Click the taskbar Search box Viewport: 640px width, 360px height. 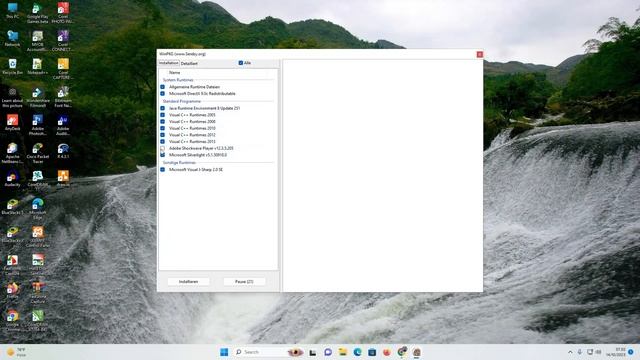click(x=270, y=352)
